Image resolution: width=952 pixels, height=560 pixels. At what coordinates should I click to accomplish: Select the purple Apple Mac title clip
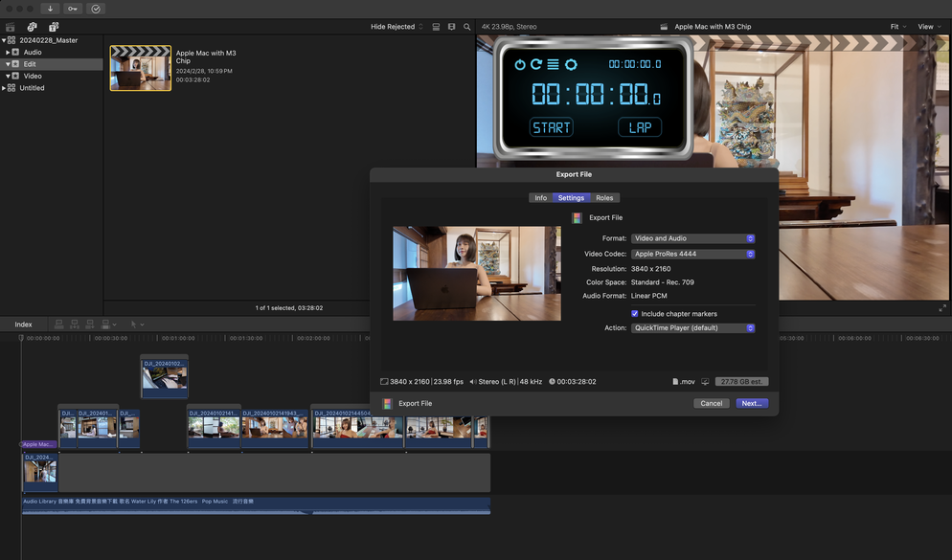[x=38, y=445]
